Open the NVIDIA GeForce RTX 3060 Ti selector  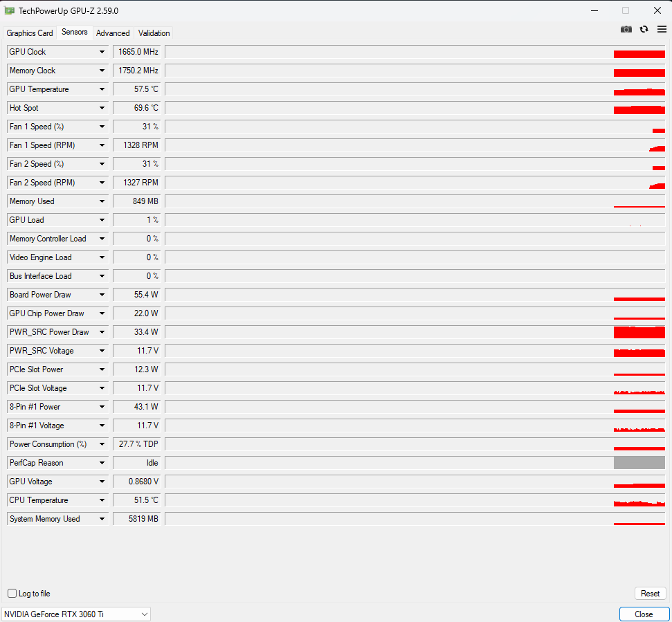pos(76,614)
